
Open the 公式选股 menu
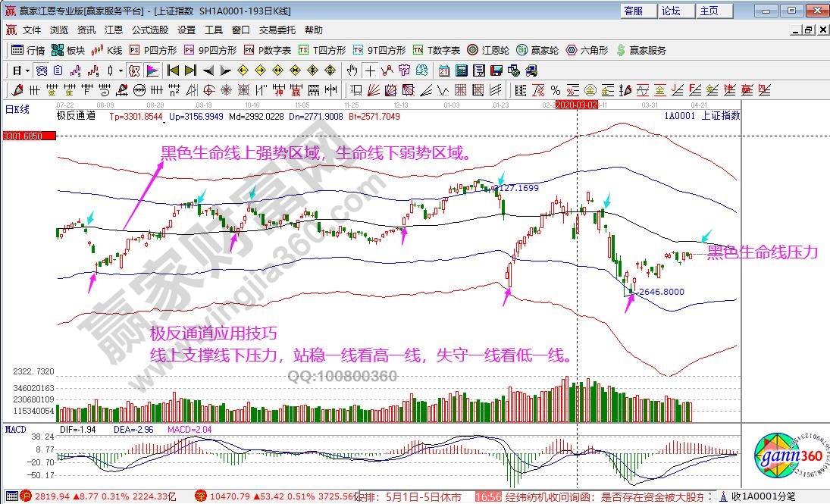pyautogui.click(x=149, y=30)
